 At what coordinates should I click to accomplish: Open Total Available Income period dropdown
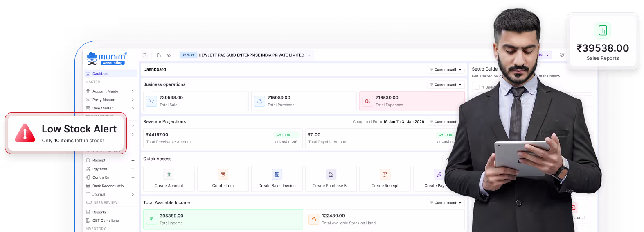pos(446,203)
